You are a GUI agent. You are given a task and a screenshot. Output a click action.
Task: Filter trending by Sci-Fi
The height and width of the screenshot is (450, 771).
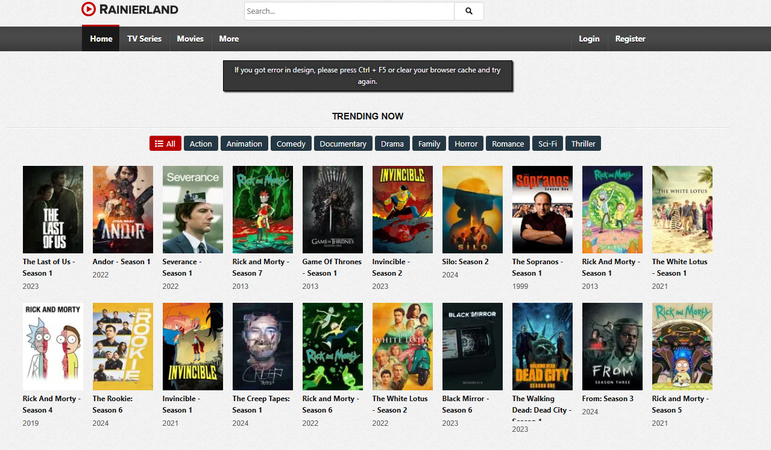pos(547,144)
